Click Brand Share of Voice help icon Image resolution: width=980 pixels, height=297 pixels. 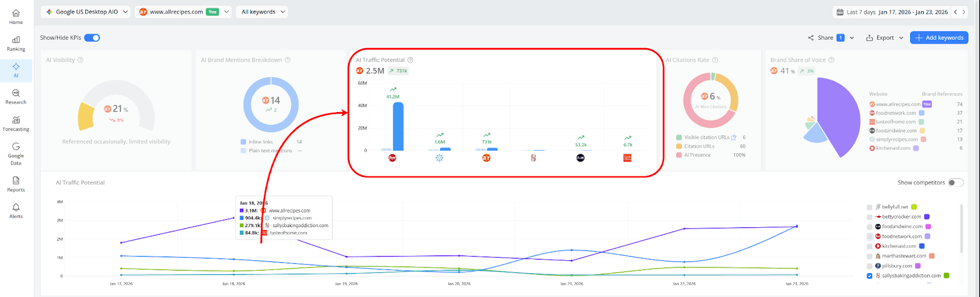click(832, 60)
